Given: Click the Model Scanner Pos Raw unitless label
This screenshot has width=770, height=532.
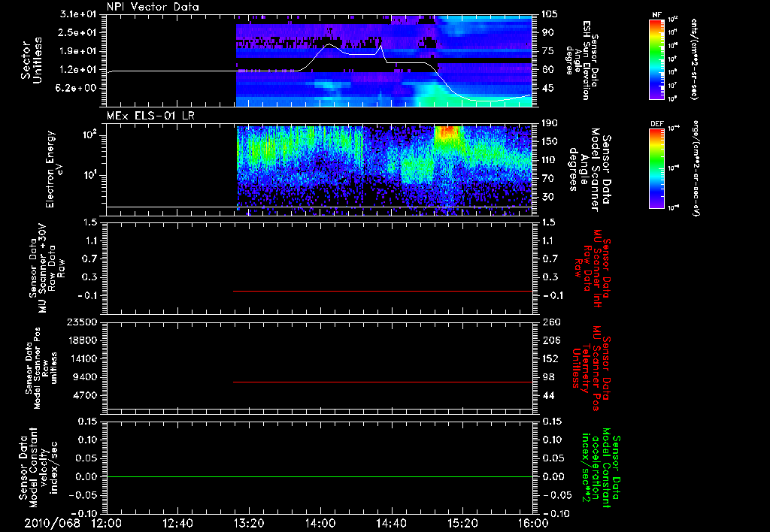Looking at the screenshot, I should pos(41,368).
